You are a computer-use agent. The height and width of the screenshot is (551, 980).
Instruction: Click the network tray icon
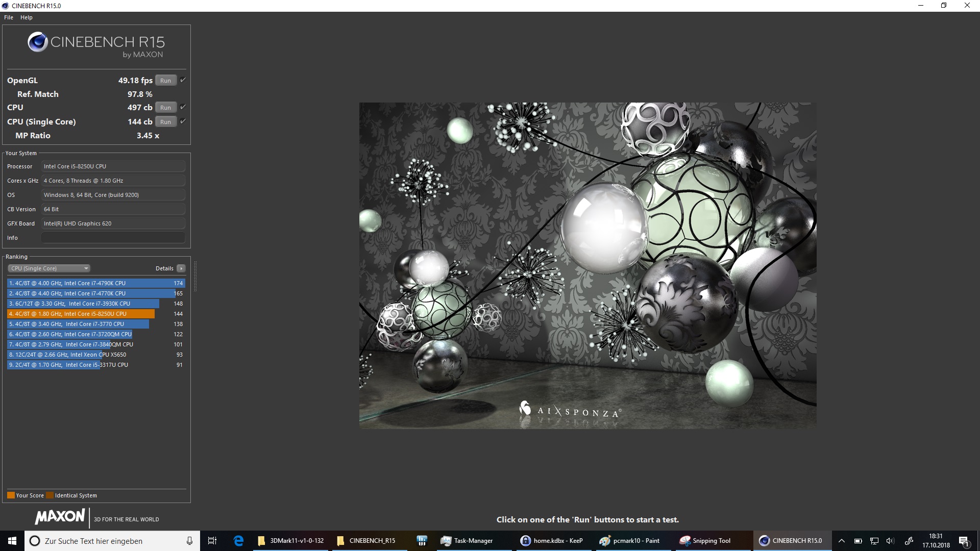pyautogui.click(x=874, y=541)
